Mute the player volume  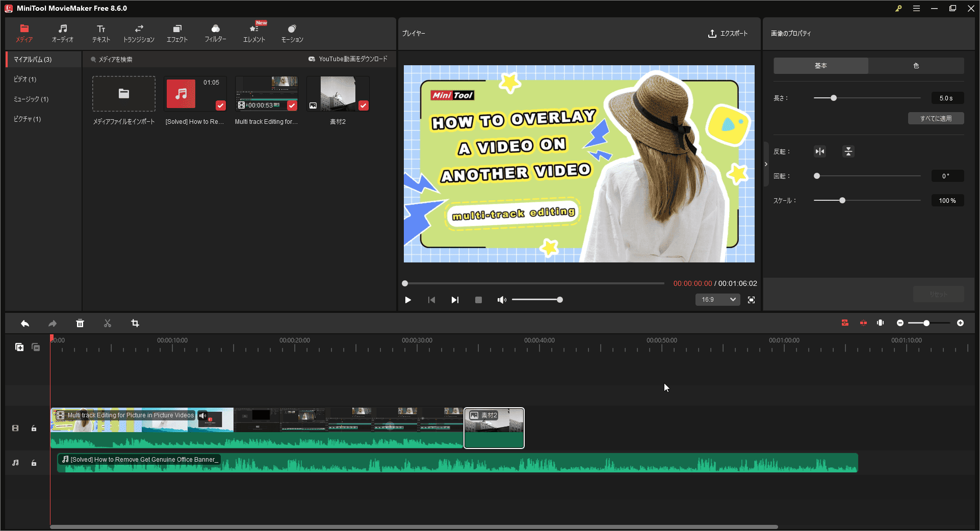coord(502,300)
